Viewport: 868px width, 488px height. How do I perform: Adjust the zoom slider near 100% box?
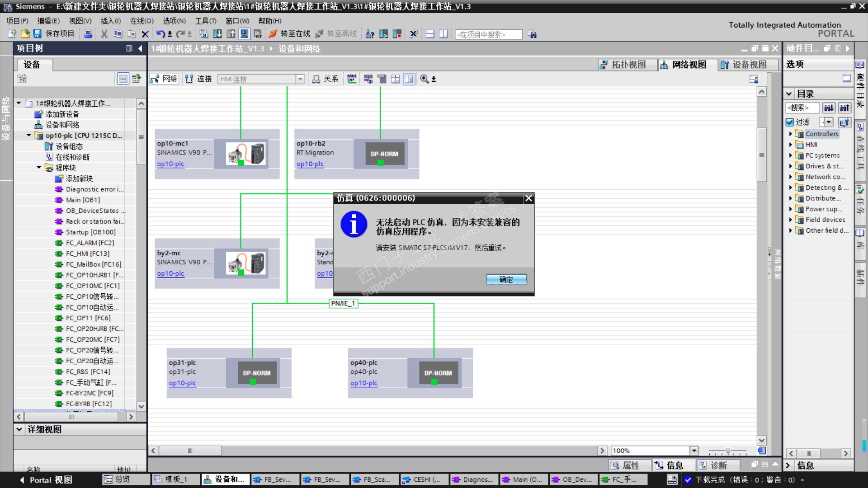click(727, 451)
